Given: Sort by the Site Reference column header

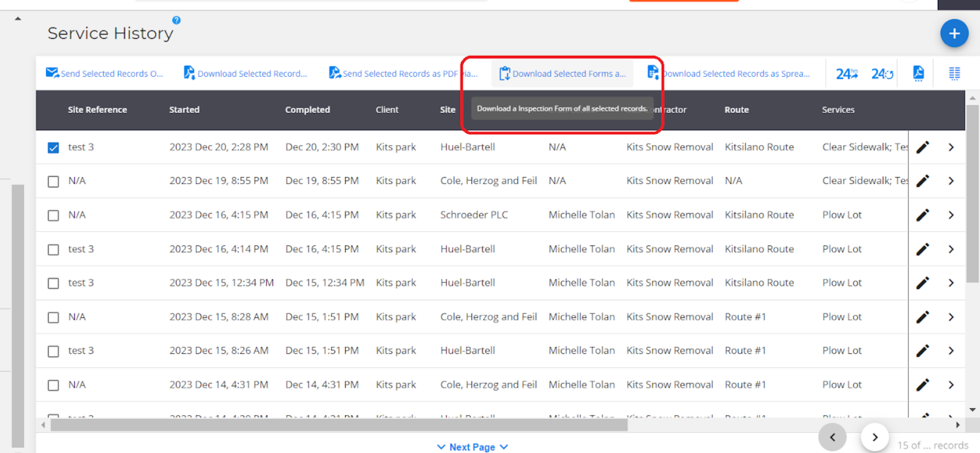Looking at the screenshot, I should [97, 110].
